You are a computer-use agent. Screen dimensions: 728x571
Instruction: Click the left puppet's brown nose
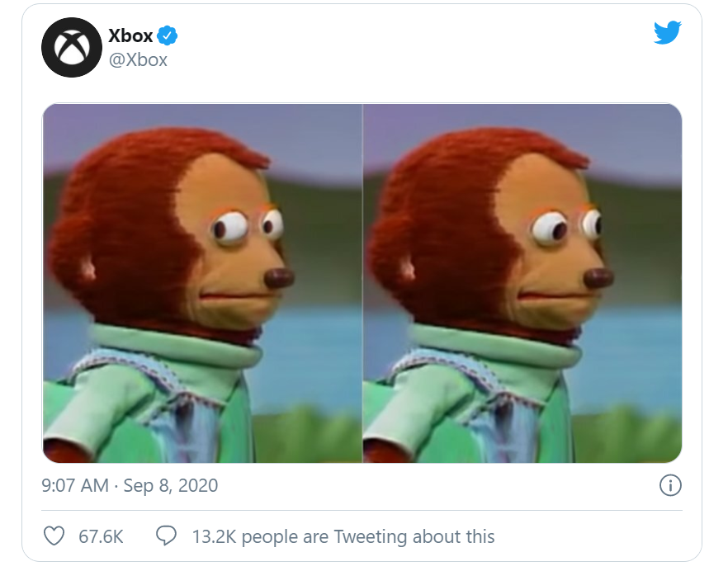pyautogui.click(x=280, y=278)
